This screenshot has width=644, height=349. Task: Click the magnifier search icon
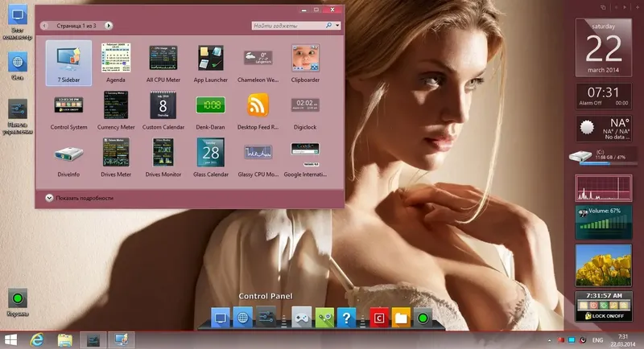[328, 26]
